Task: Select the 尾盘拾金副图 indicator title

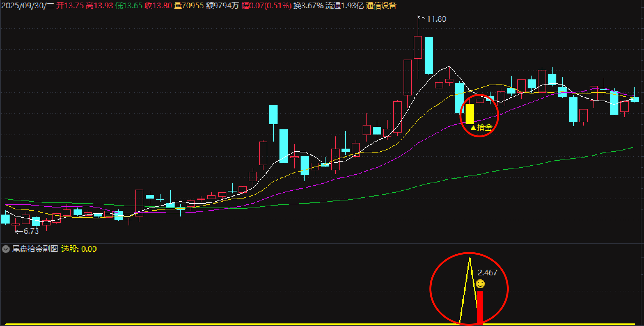Action: point(35,249)
